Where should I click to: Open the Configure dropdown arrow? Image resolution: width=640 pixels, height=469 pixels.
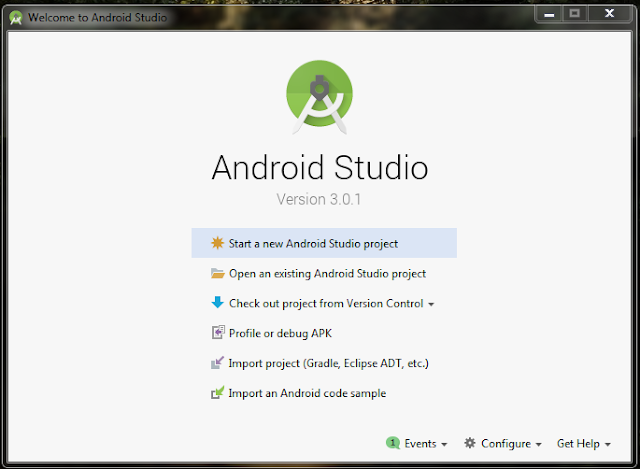point(538,444)
